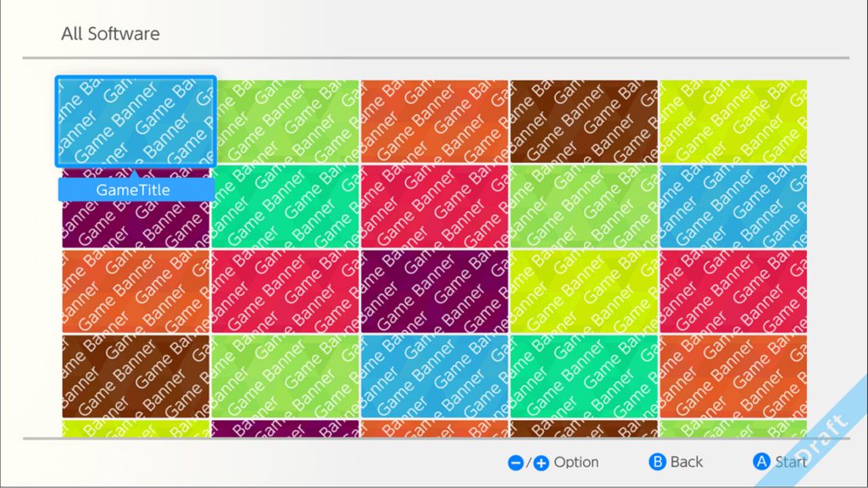Click the B button icon
This screenshot has height=488, width=868.
pyautogui.click(x=657, y=462)
